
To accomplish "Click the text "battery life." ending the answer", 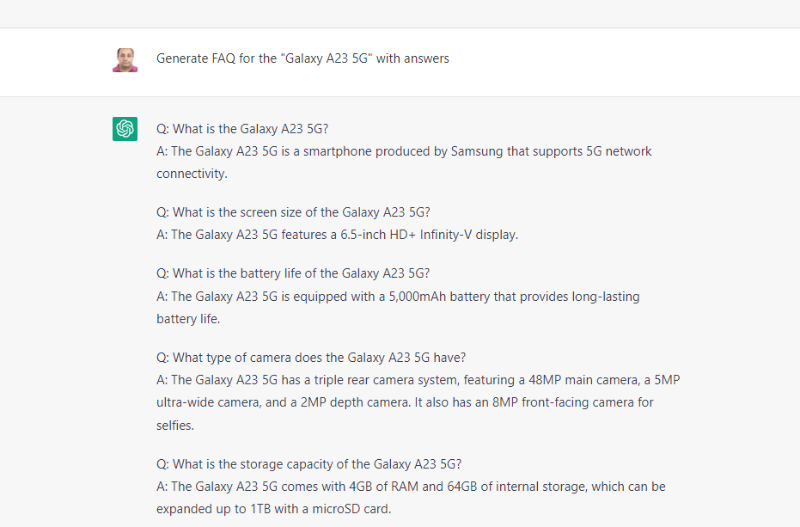I will [187, 319].
